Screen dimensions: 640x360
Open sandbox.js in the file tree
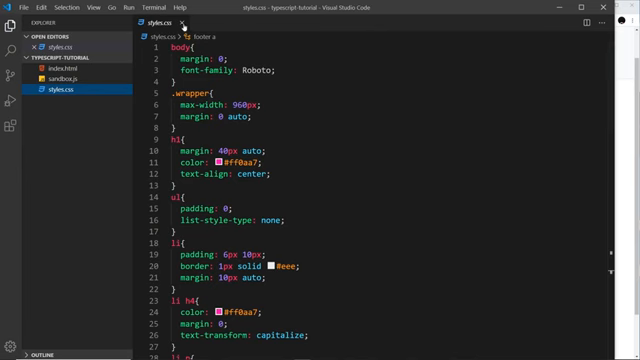pos(77,79)
